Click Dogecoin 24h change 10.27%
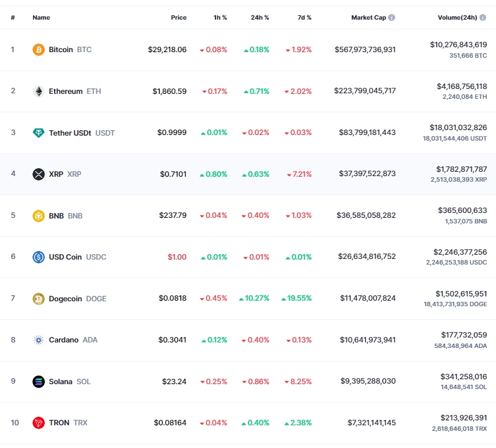496x448 pixels. 254,298
